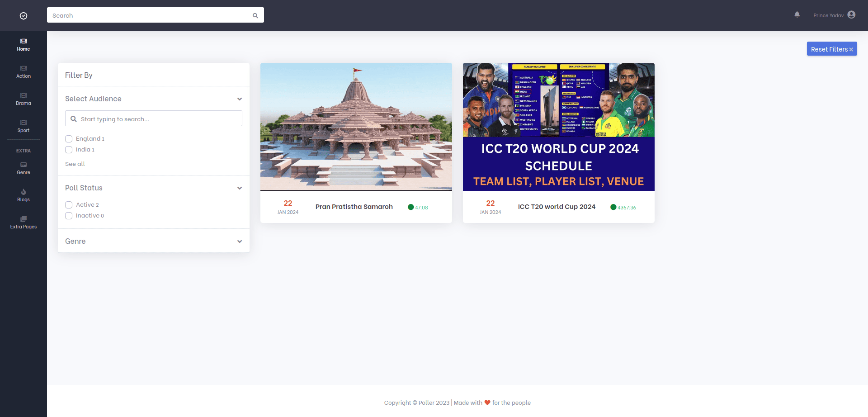Click the Drama film icon in sidebar
Viewport: 868px width, 417px height.
24,95
